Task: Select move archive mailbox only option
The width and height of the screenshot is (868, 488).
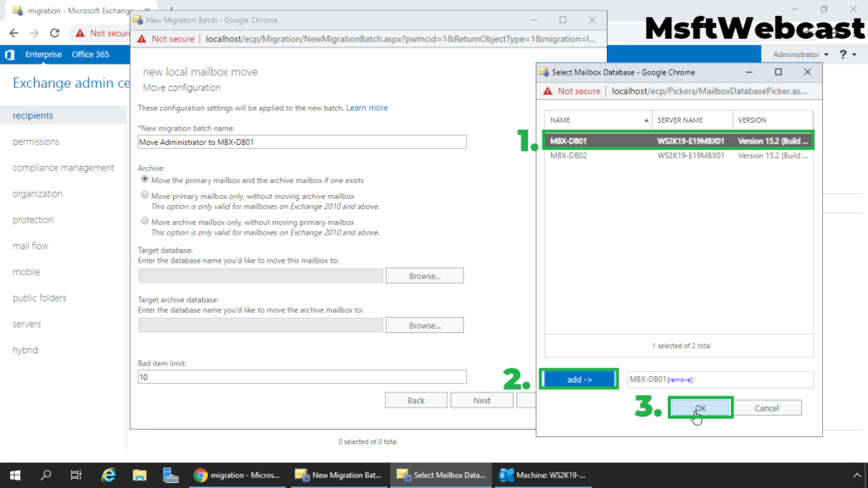Action: click(144, 221)
